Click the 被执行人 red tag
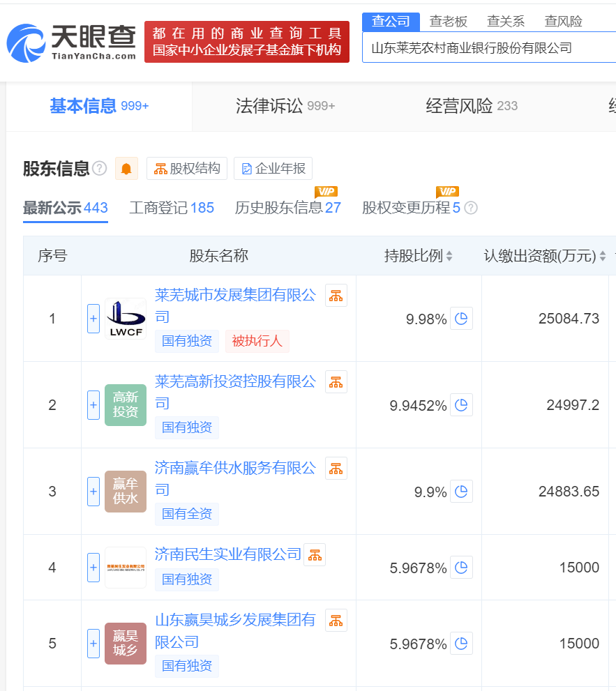Viewport: 616px width, 691px height. [257, 341]
